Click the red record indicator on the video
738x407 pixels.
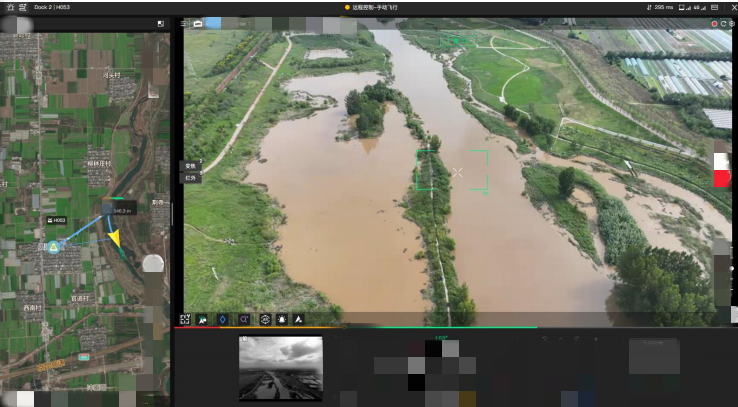click(x=714, y=23)
